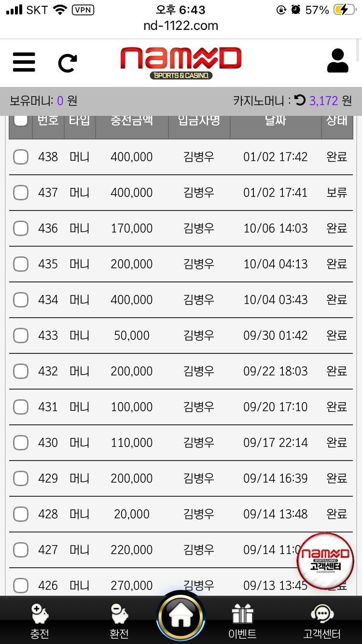Toggle the select-all header checkbox
362x644 pixels.
click(21, 120)
